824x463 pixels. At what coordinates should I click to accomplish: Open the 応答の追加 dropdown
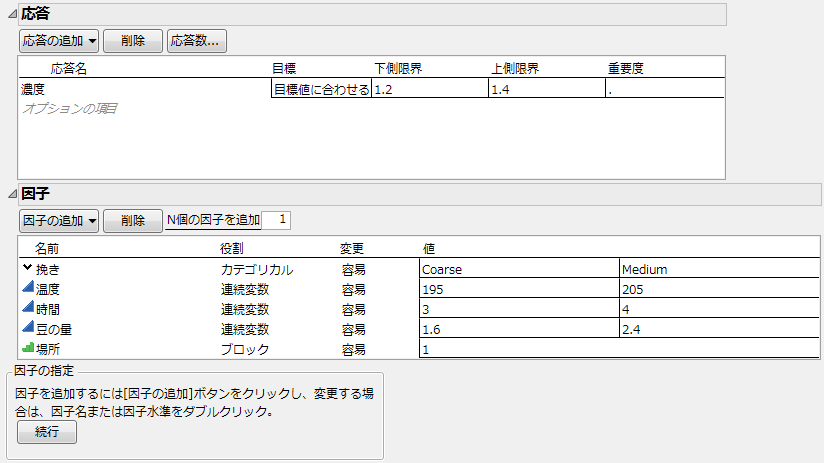[x=59, y=41]
